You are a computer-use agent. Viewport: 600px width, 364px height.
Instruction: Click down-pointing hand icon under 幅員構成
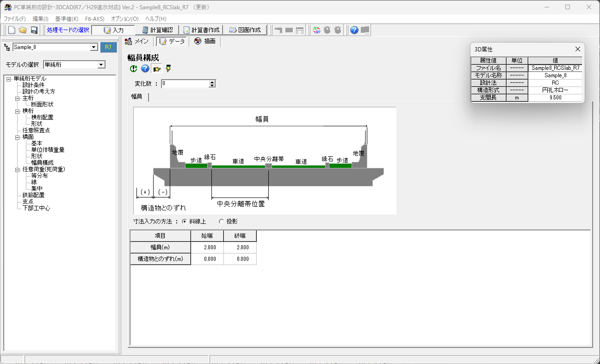[x=168, y=68]
